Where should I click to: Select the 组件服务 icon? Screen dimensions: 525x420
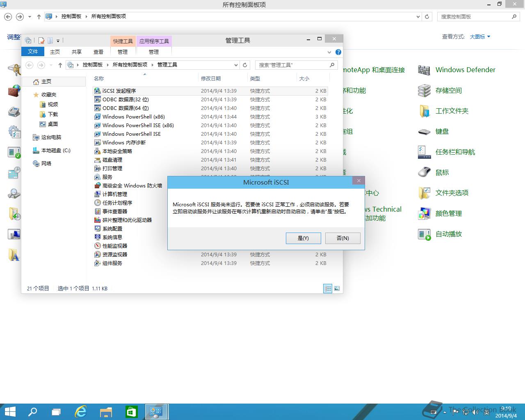click(x=98, y=263)
